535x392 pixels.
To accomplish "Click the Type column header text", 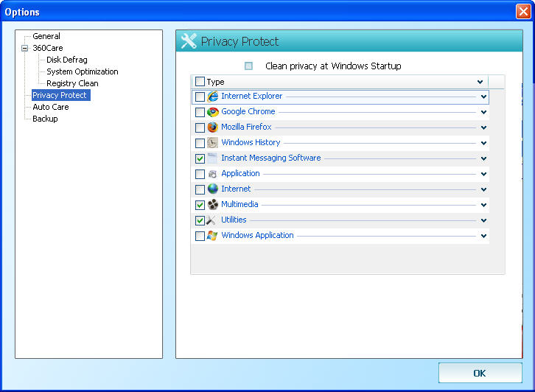I will pyautogui.click(x=216, y=82).
